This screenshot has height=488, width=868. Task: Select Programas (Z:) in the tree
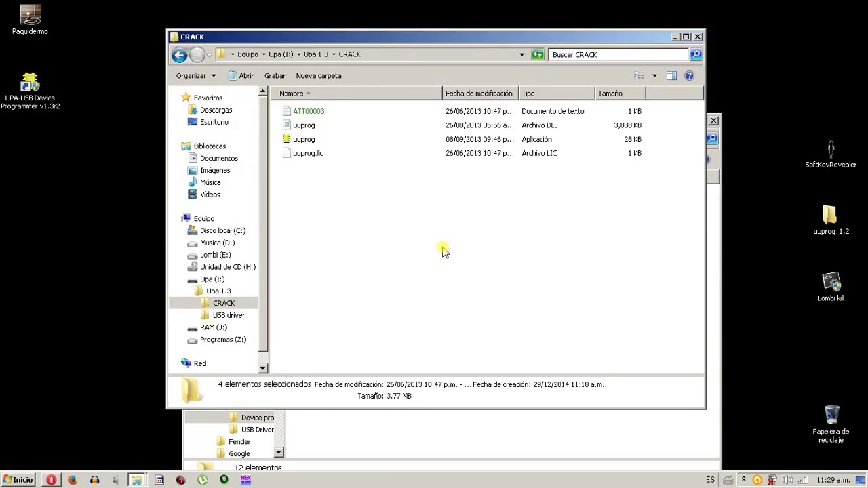click(222, 340)
